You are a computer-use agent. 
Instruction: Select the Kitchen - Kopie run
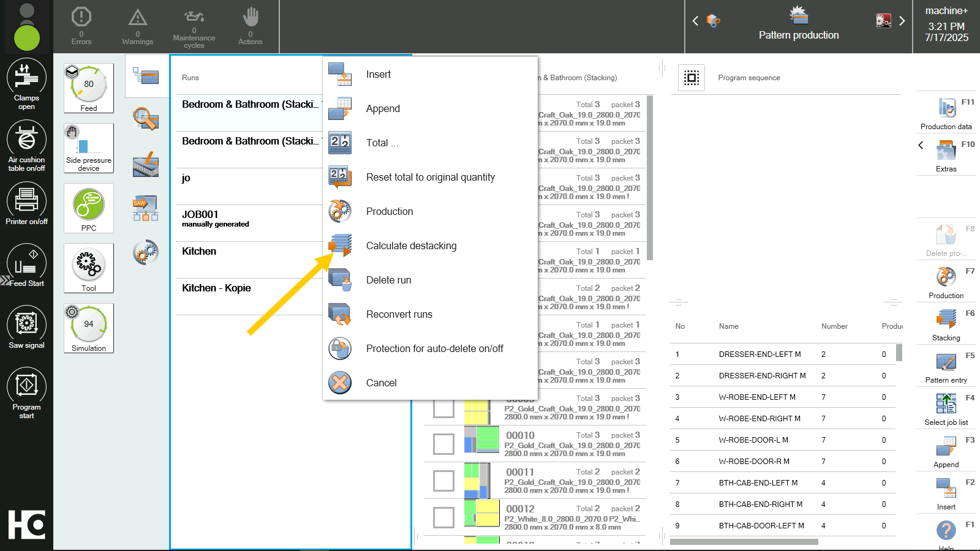249,296
